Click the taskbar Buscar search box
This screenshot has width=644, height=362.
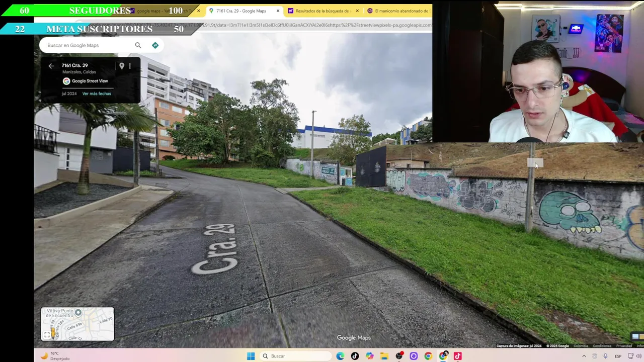point(296,356)
